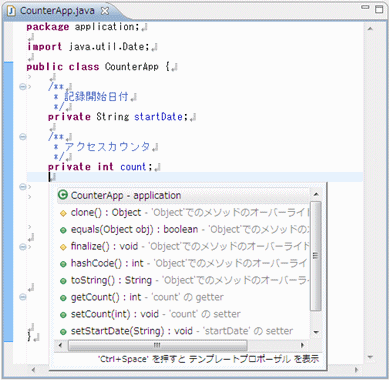Click the yellow diamond icon beside finalize()
The image size is (389, 380).
click(63, 247)
